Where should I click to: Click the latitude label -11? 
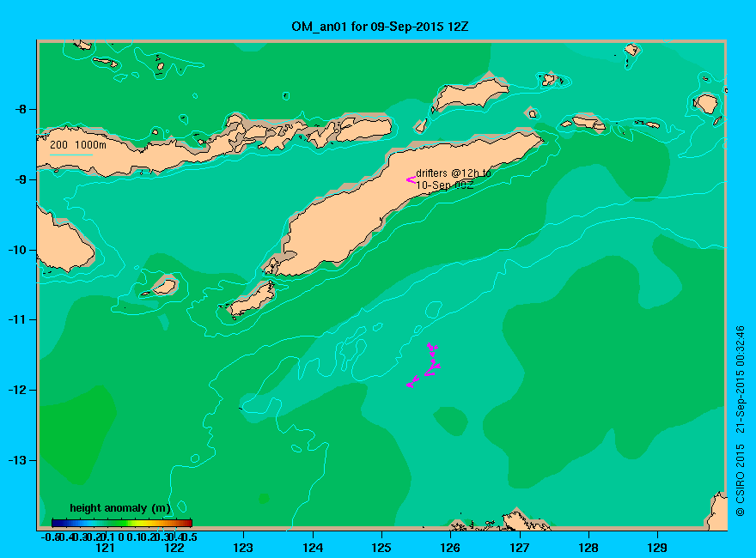click(x=18, y=319)
